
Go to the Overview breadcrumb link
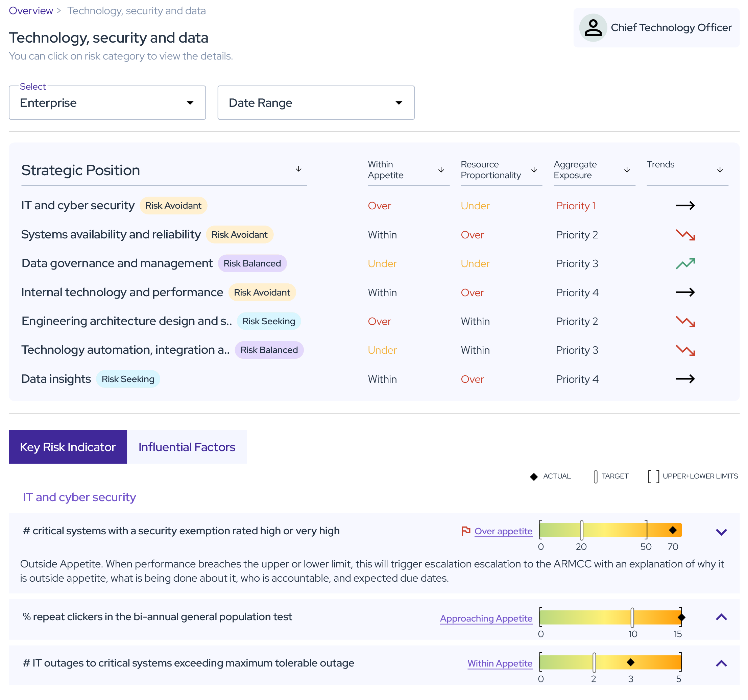tap(31, 10)
